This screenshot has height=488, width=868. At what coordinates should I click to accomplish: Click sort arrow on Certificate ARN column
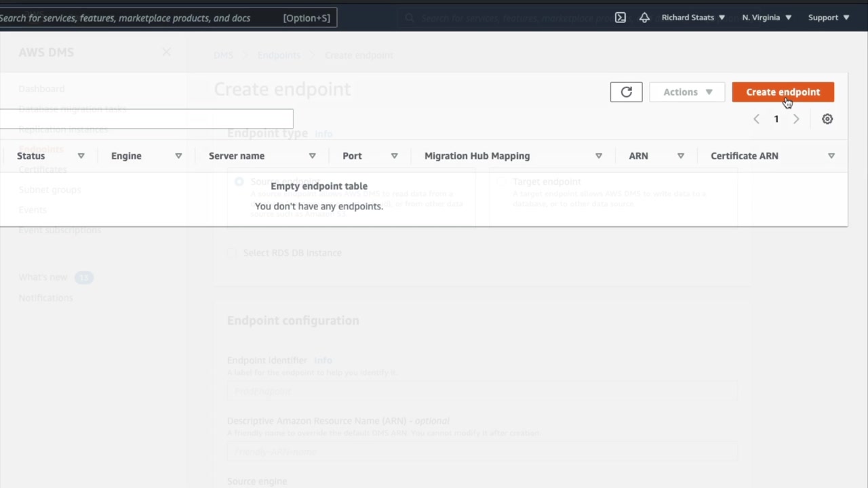831,156
